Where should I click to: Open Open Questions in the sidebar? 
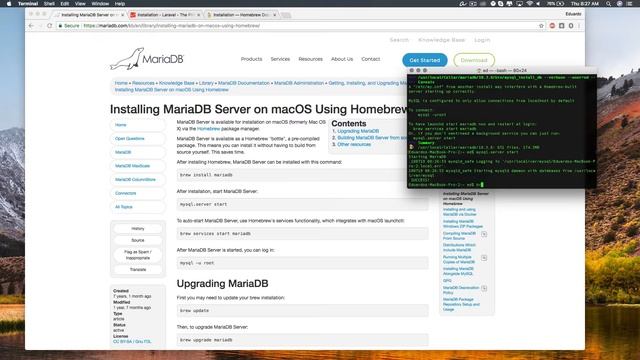point(138,139)
